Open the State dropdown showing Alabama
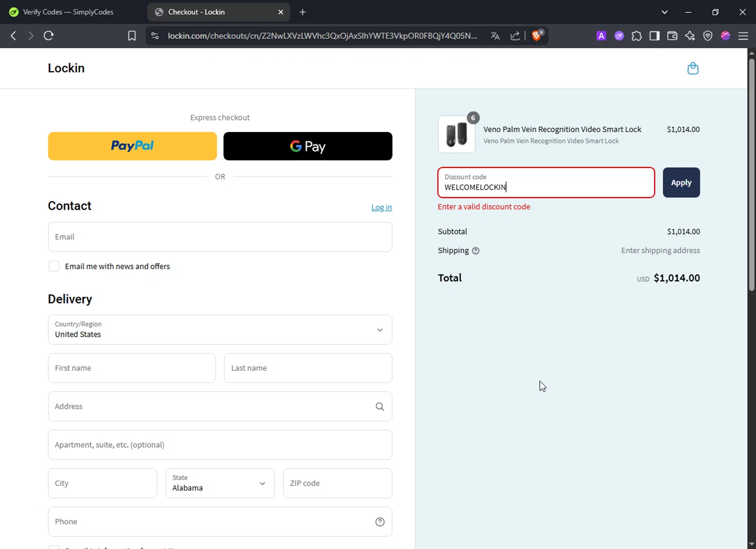756x549 pixels. point(220,483)
